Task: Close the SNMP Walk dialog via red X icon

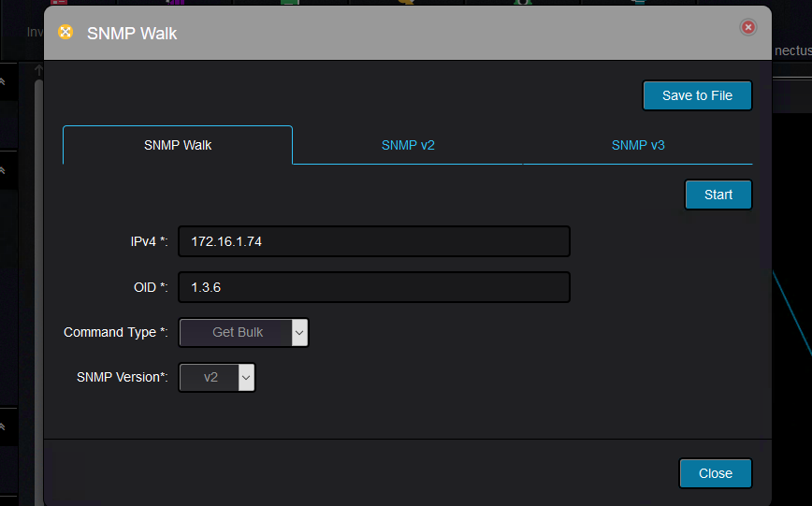Action: [747, 27]
